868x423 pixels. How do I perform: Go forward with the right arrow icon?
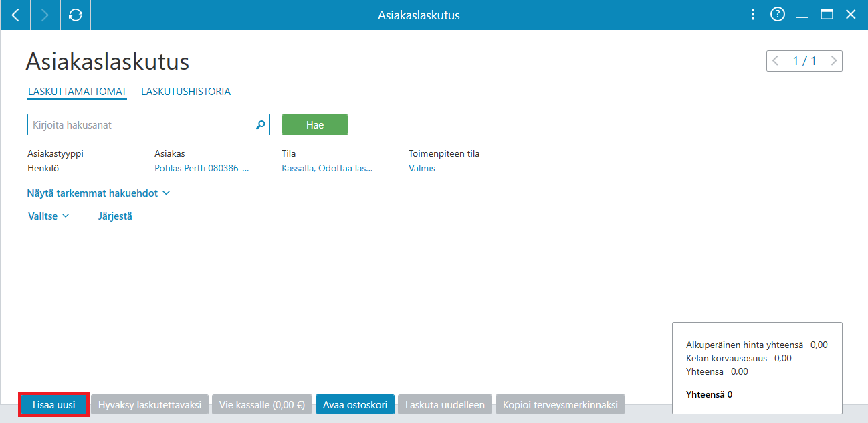click(x=45, y=15)
